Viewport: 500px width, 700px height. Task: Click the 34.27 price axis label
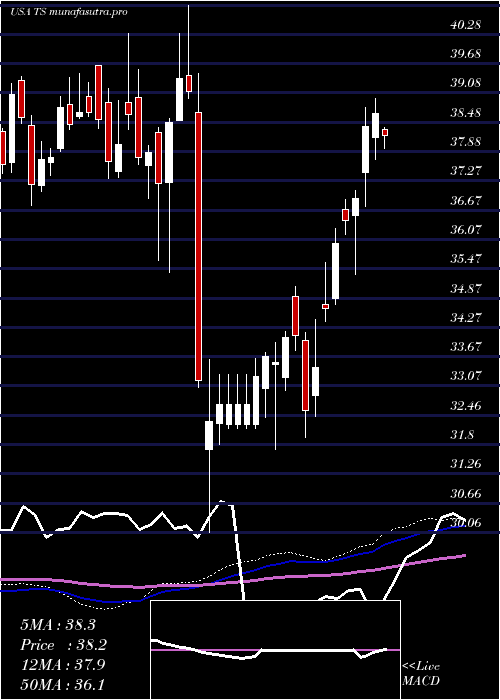coord(466,318)
